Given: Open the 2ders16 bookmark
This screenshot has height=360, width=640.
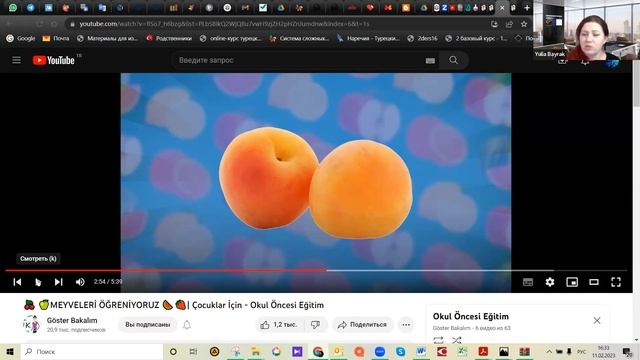Looking at the screenshot, I should click(x=422, y=38).
